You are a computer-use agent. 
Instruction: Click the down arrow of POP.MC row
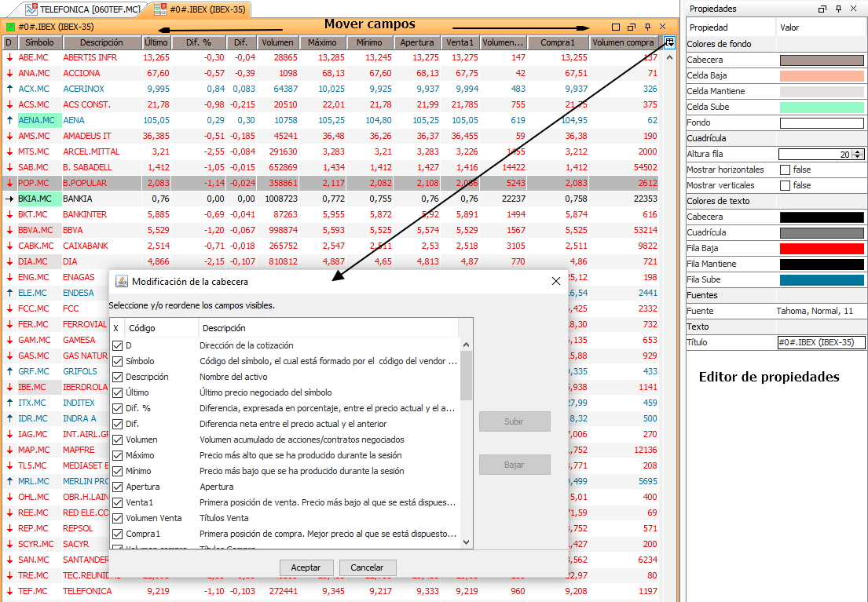pyautogui.click(x=9, y=183)
